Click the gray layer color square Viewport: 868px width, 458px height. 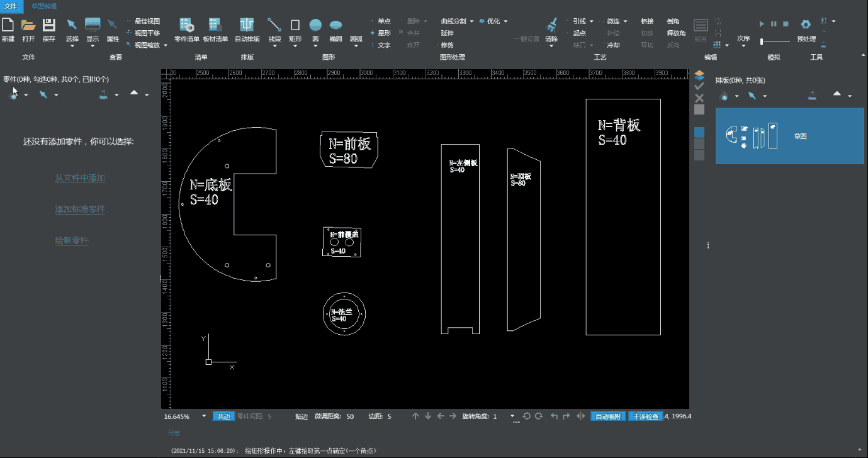(699, 109)
